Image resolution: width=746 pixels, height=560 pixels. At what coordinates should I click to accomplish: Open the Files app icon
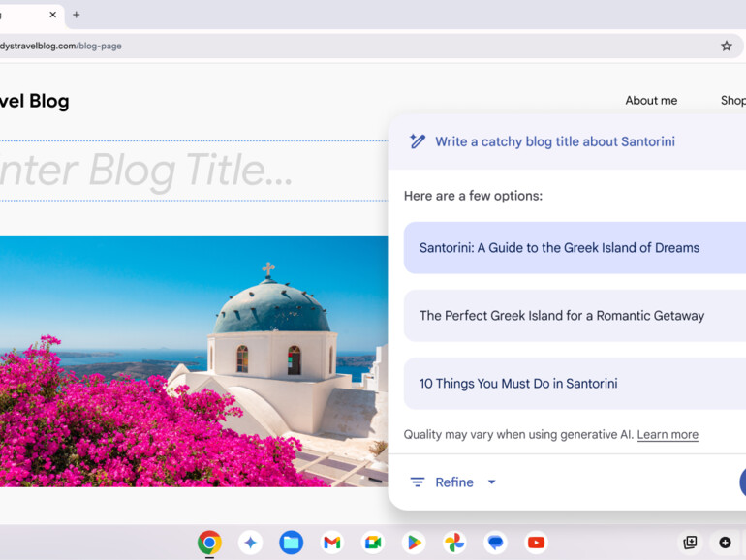click(x=292, y=543)
